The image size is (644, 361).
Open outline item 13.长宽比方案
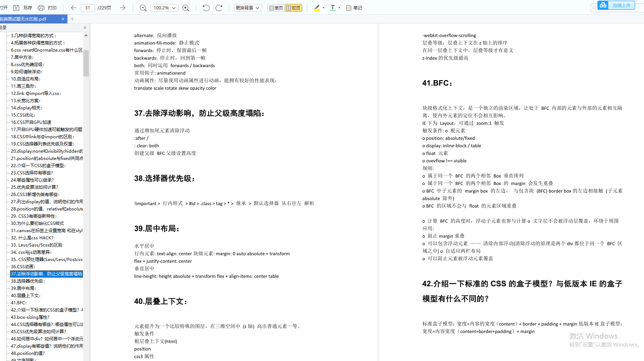point(25,100)
